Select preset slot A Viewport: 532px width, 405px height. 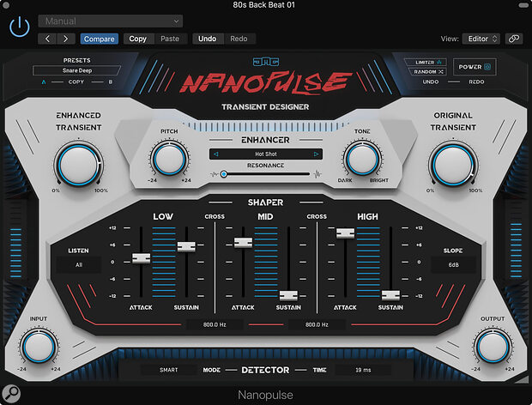(44, 82)
